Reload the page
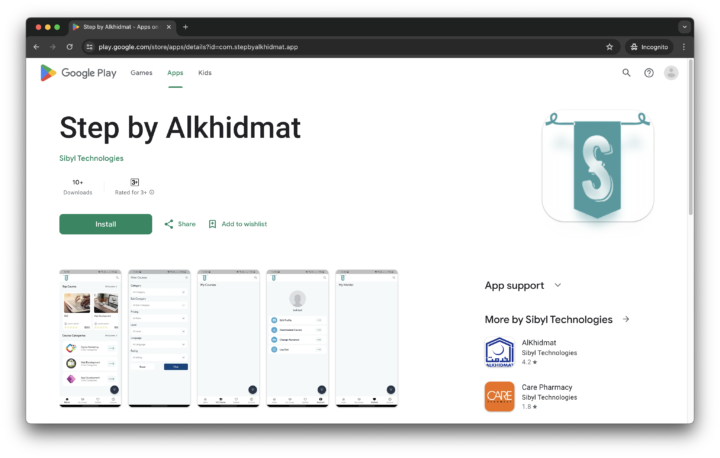The height and width of the screenshot is (458, 720). tap(70, 47)
